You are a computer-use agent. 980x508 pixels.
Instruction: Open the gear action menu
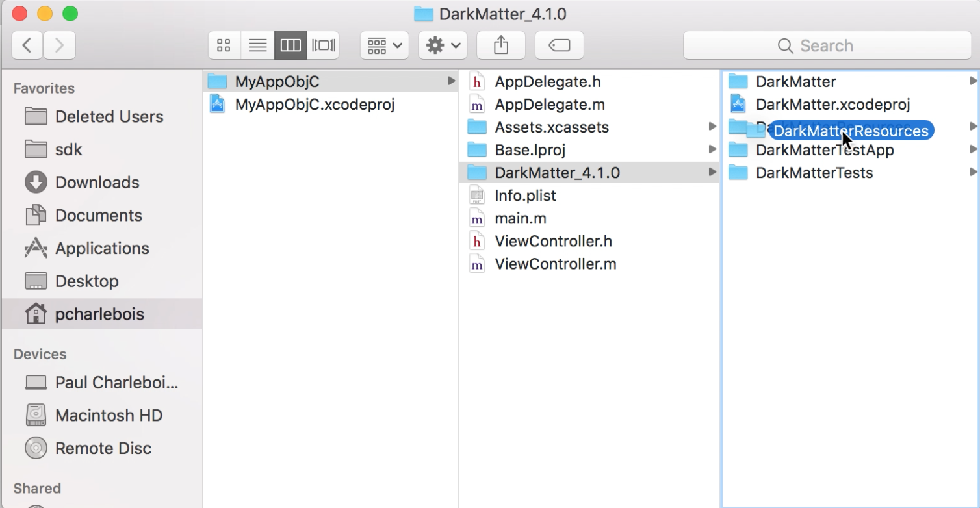(x=443, y=45)
